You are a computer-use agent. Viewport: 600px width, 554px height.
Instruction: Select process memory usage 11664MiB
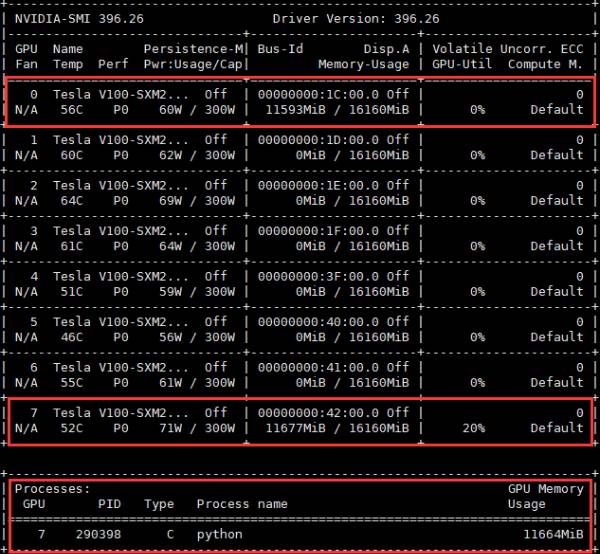pyautogui.click(x=553, y=534)
